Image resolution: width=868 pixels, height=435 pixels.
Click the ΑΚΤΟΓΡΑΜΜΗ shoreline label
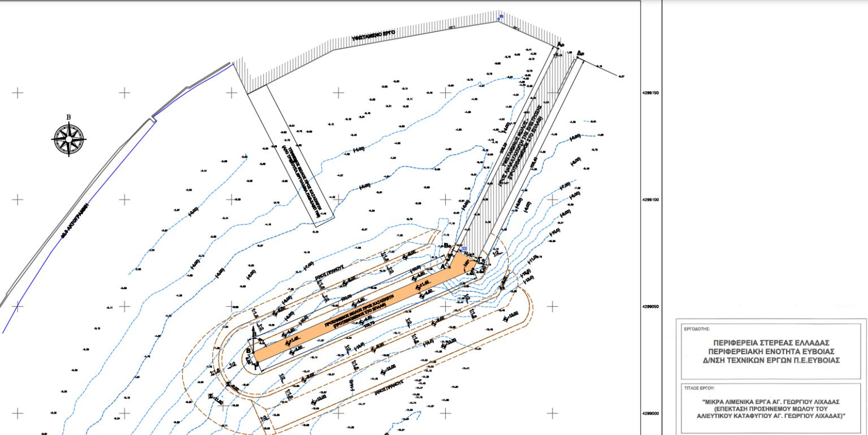tap(74, 219)
